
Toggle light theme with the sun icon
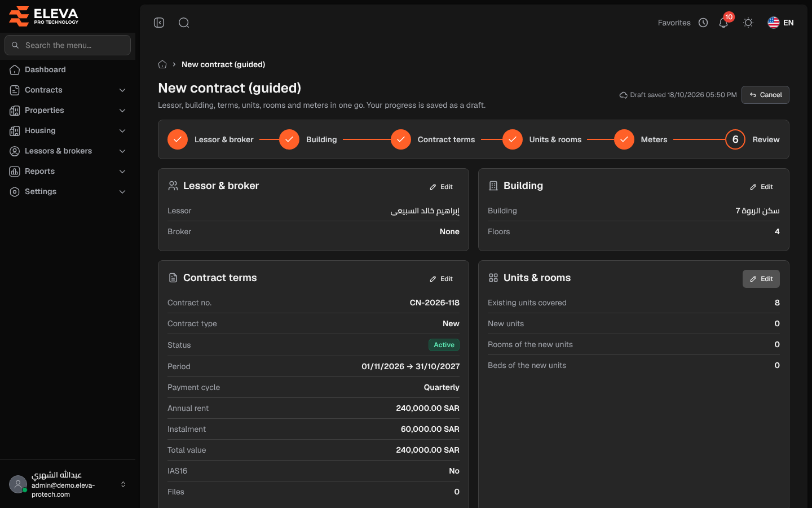click(748, 23)
